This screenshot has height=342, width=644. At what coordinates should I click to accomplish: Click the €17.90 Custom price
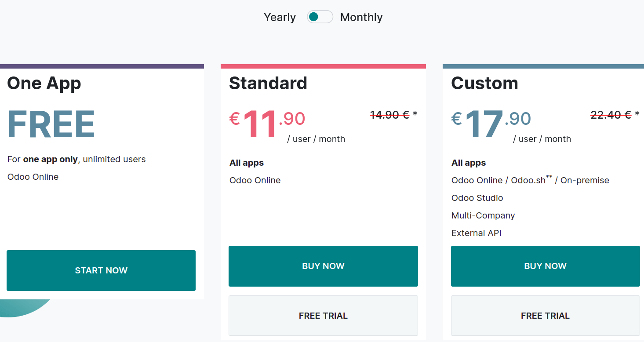pyautogui.click(x=491, y=124)
